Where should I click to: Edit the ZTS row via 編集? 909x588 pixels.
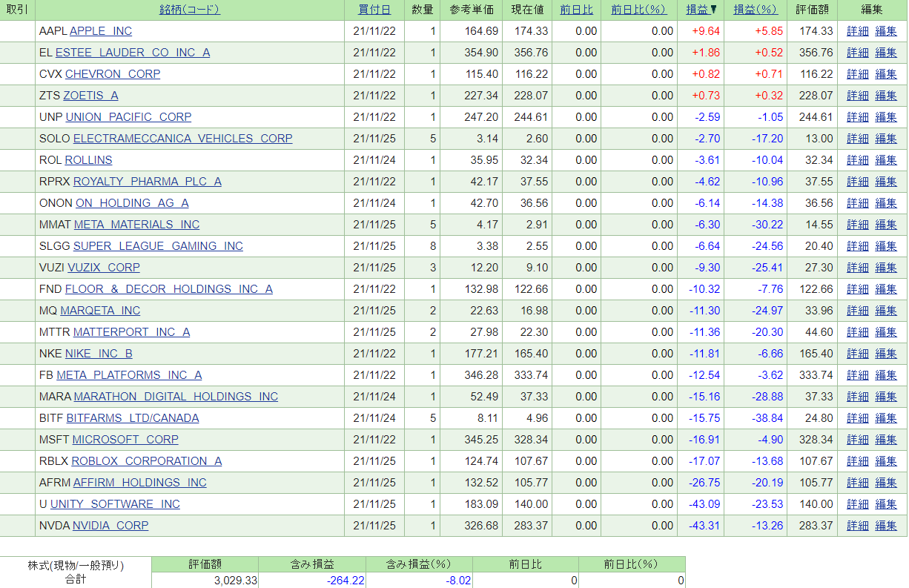tap(886, 96)
